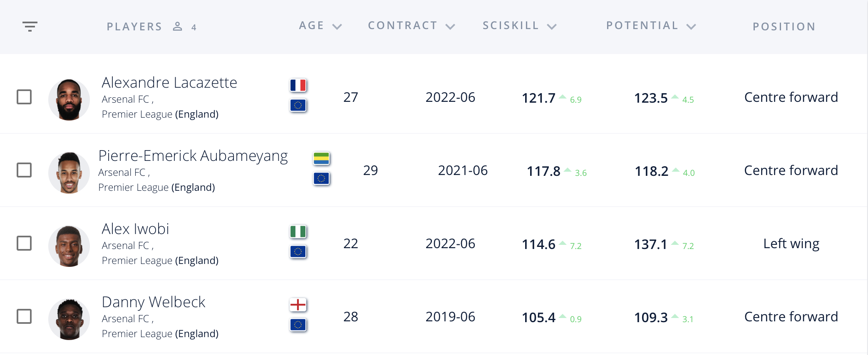Screen dimensions: 868x355
Task: Click the England flag beside Danny Welbeck
Action: tap(298, 305)
